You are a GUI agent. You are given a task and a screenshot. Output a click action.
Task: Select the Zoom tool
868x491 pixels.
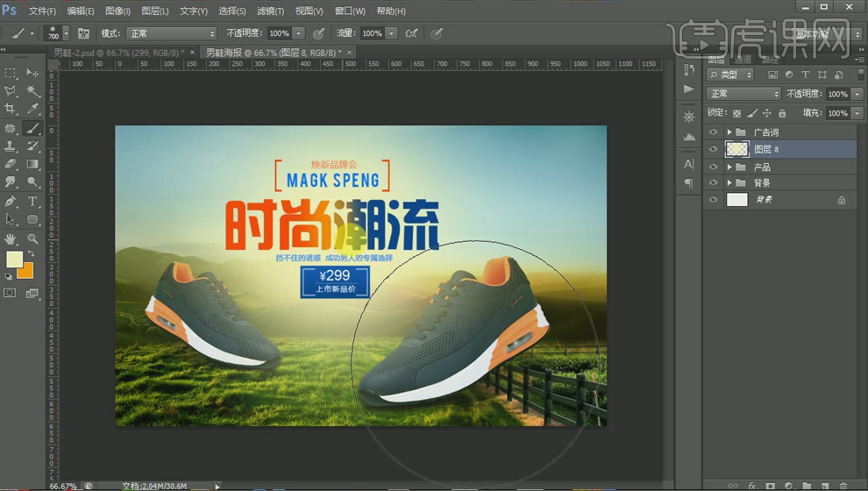click(32, 238)
